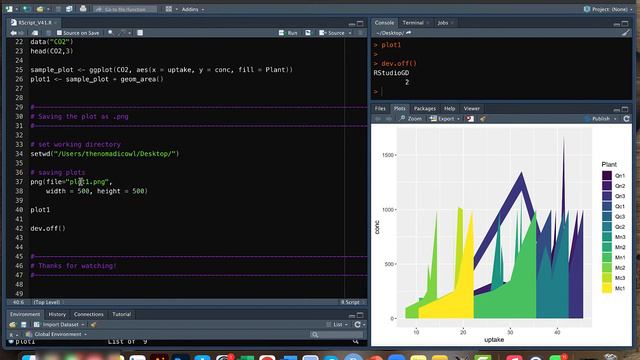Click the (Top Level) scope navigator

click(47, 302)
